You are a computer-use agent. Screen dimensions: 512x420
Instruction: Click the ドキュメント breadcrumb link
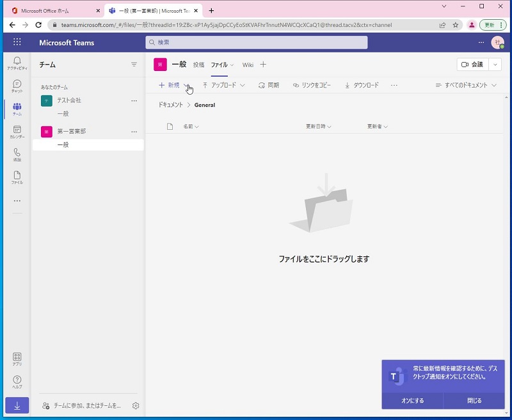(170, 105)
